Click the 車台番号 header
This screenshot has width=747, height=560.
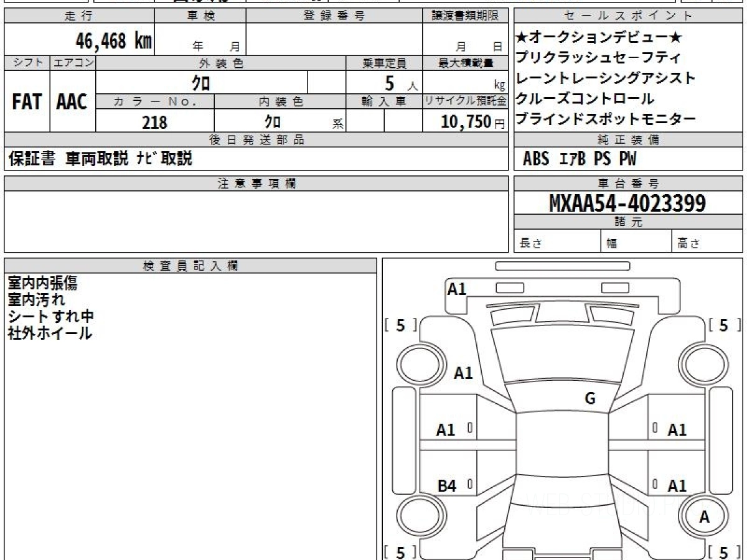(x=629, y=184)
